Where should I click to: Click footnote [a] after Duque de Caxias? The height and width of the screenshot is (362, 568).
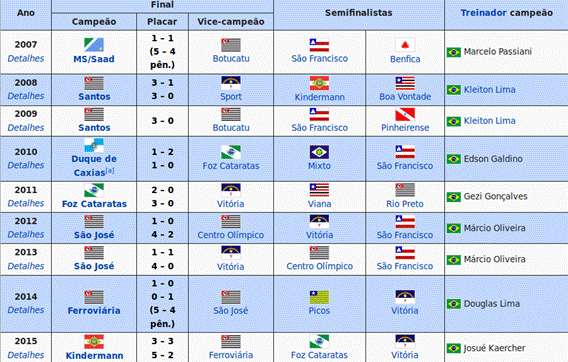(110, 170)
